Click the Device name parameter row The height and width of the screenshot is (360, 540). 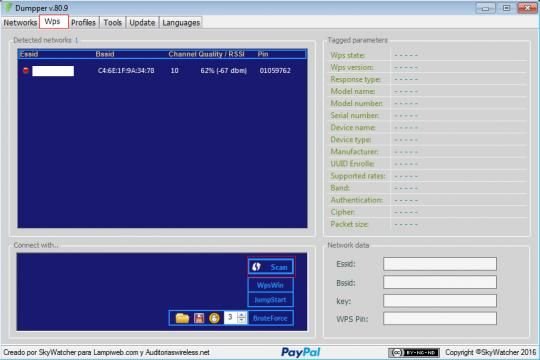(428, 127)
